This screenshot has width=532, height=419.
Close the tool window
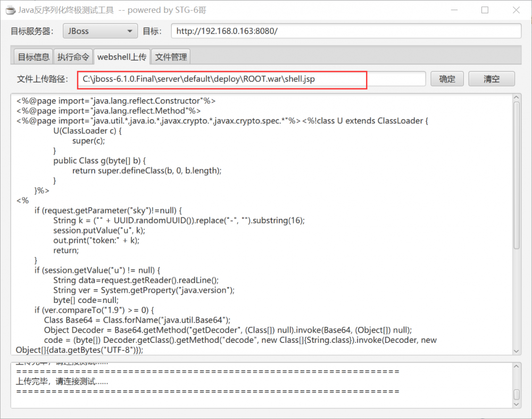516,10
